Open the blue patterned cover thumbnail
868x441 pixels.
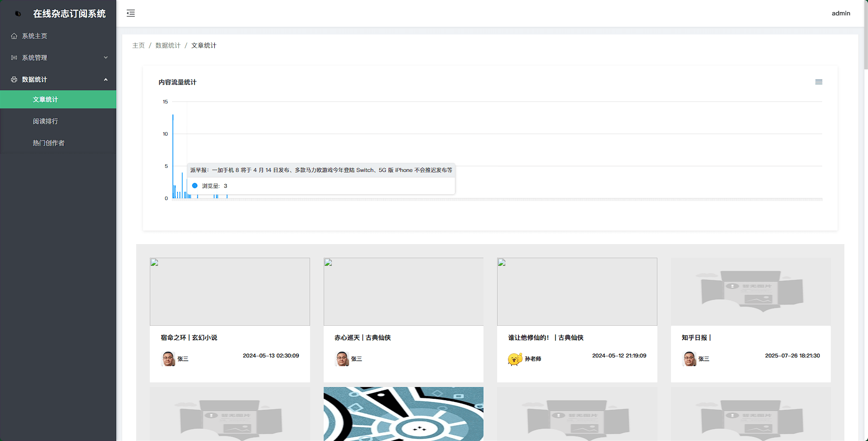click(x=404, y=414)
